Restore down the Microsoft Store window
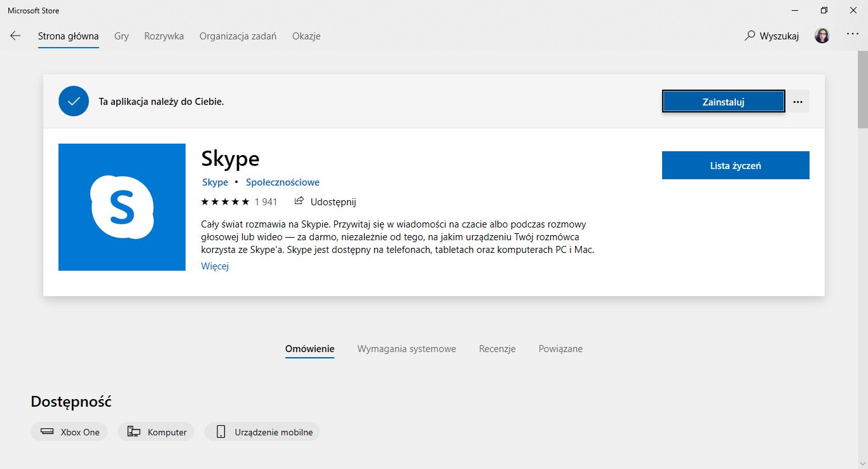 click(824, 10)
